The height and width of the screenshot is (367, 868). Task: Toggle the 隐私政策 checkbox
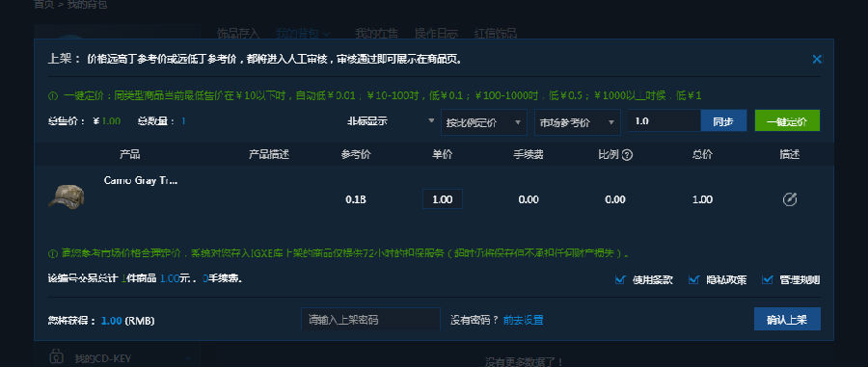click(693, 279)
